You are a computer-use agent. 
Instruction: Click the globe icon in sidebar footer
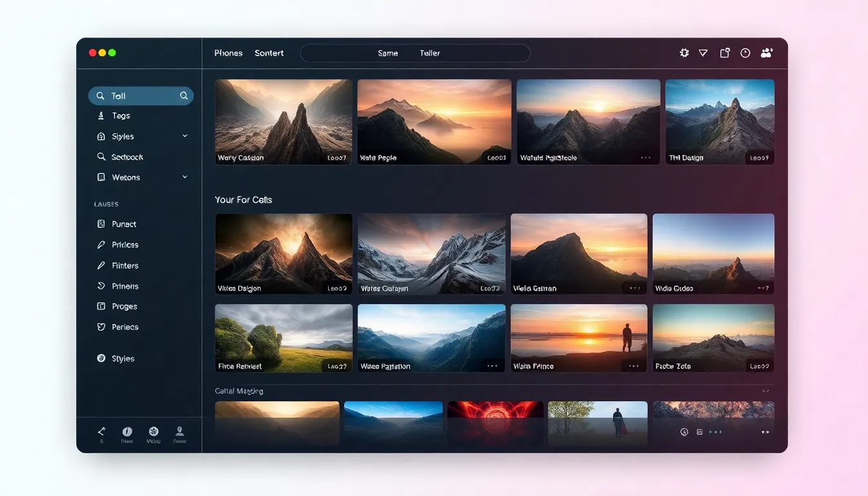click(154, 431)
